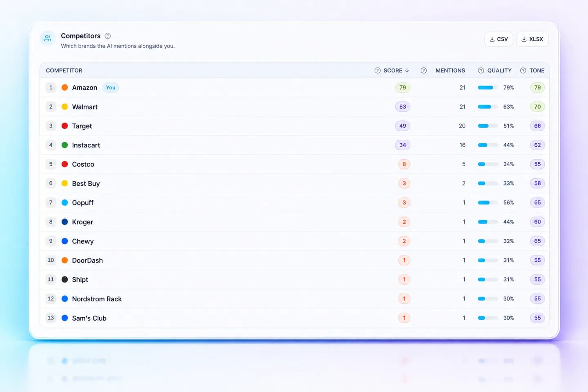This screenshot has height=392, width=588.
Task: Click Target's score badge 49
Action: click(x=403, y=126)
